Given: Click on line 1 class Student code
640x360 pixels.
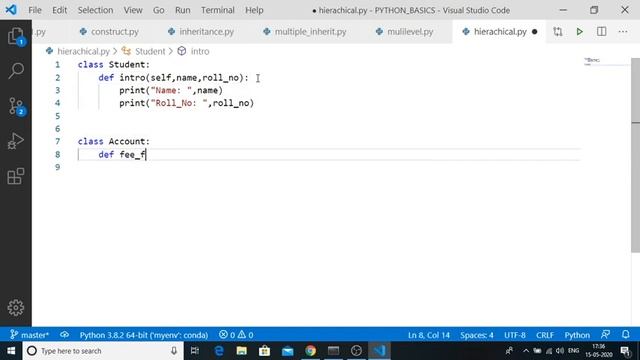Looking at the screenshot, I should [114, 64].
